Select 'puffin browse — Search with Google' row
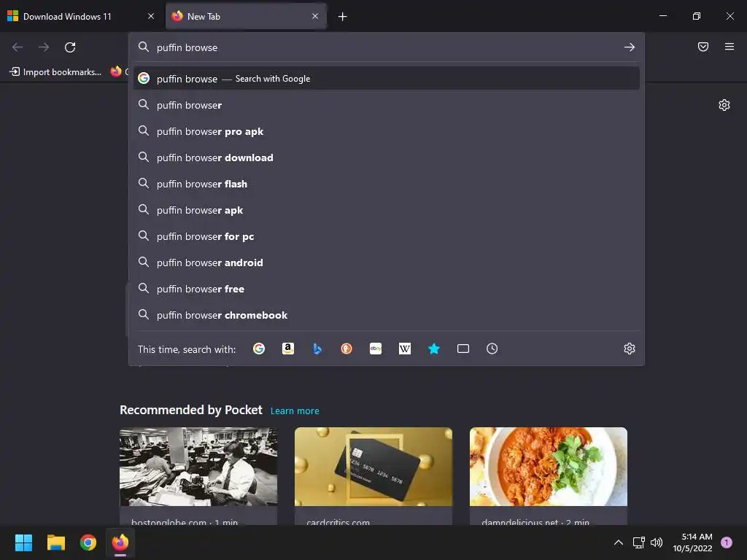Viewport: 747px width, 560px height. (387, 79)
